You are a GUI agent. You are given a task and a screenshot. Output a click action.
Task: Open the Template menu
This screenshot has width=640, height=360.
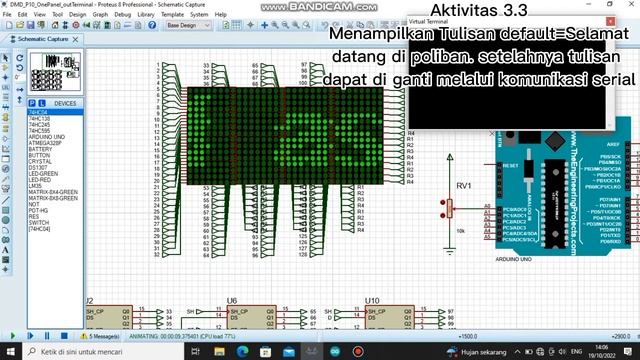173,14
